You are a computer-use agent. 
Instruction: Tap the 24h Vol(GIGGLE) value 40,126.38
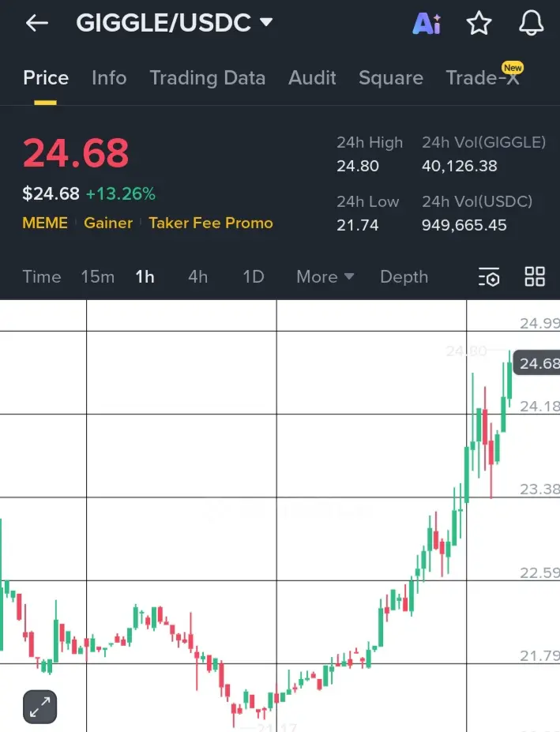(459, 166)
